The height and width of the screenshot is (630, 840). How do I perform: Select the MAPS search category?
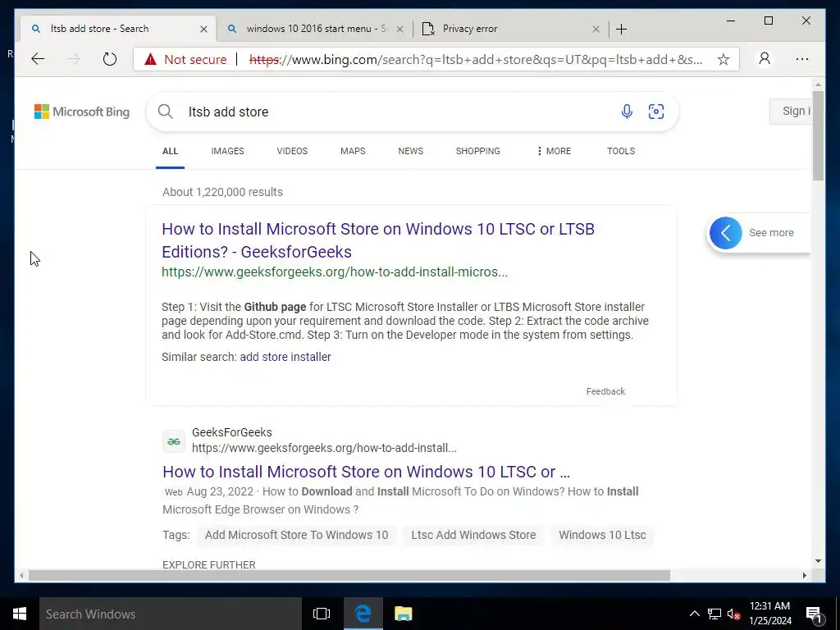(x=353, y=151)
